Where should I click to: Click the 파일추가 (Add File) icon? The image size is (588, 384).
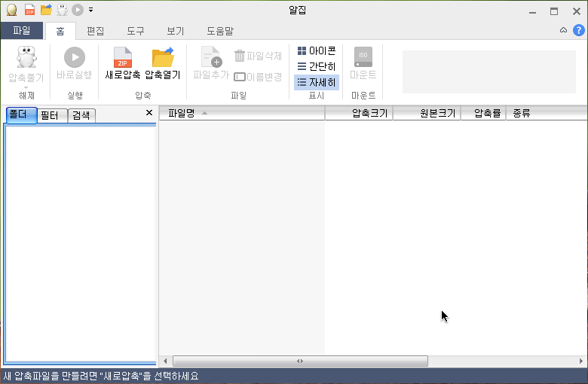point(210,59)
